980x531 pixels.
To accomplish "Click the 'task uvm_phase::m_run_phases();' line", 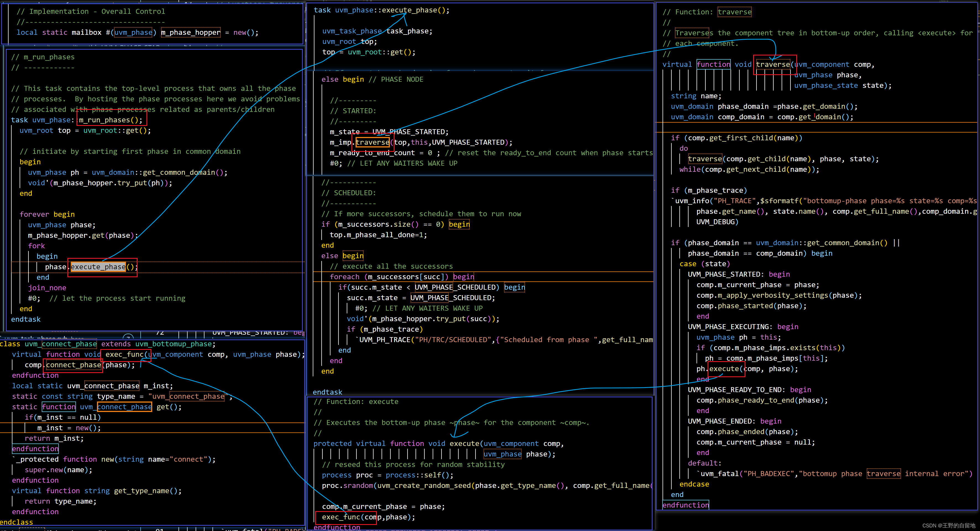I will click(x=77, y=120).
